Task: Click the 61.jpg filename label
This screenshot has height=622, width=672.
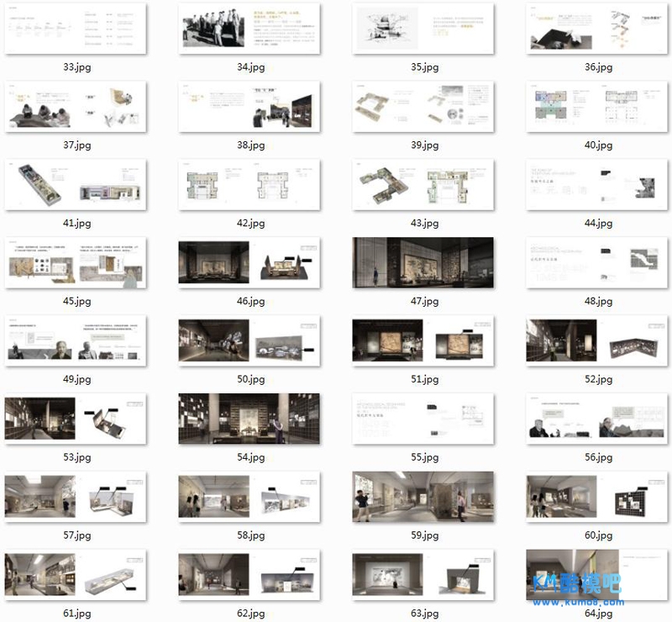Action: [76, 614]
